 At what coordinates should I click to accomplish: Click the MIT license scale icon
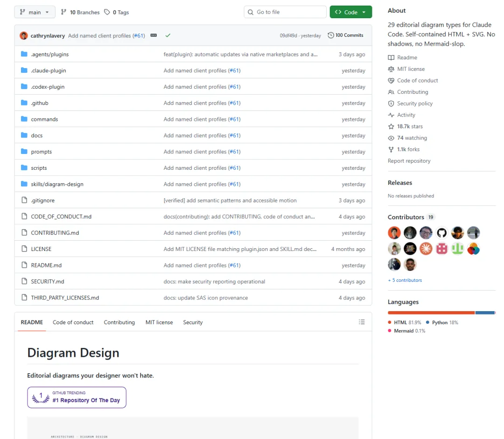click(391, 69)
